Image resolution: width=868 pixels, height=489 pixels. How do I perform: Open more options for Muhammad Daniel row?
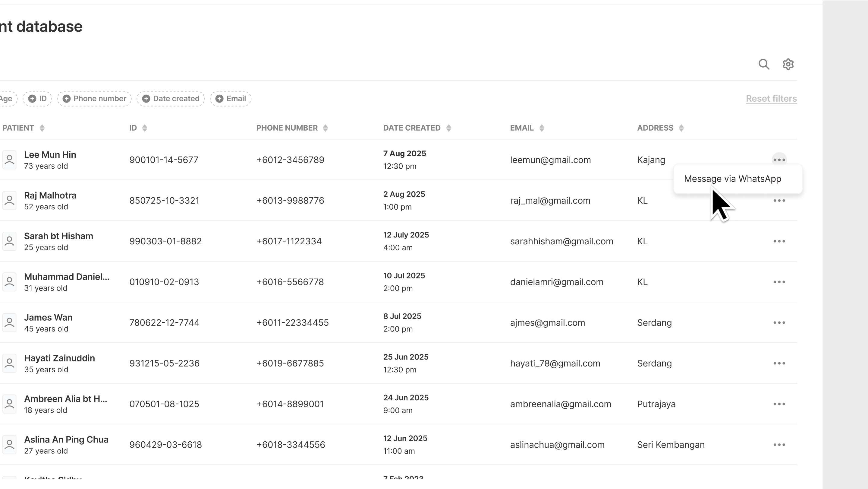pyautogui.click(x=779, y=282)
